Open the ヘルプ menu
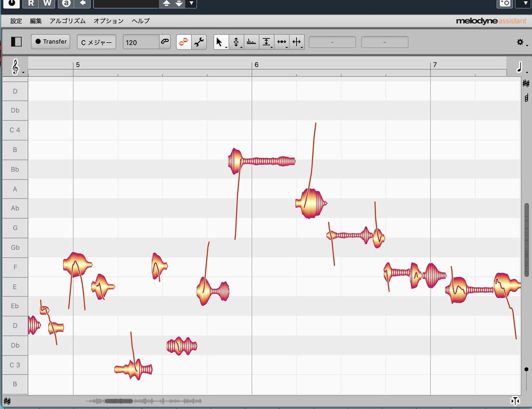 140,21
